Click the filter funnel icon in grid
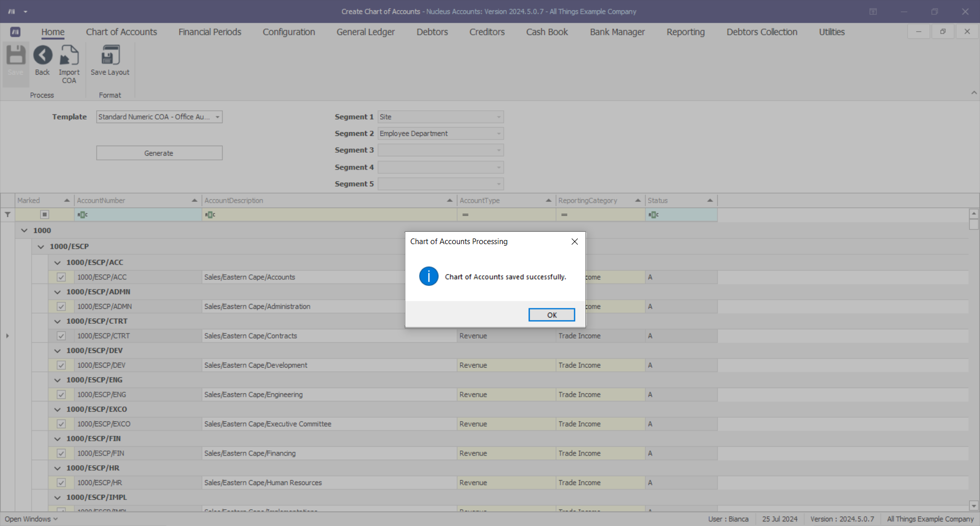This screenshot has width=980, height=526. click(8, 214)
